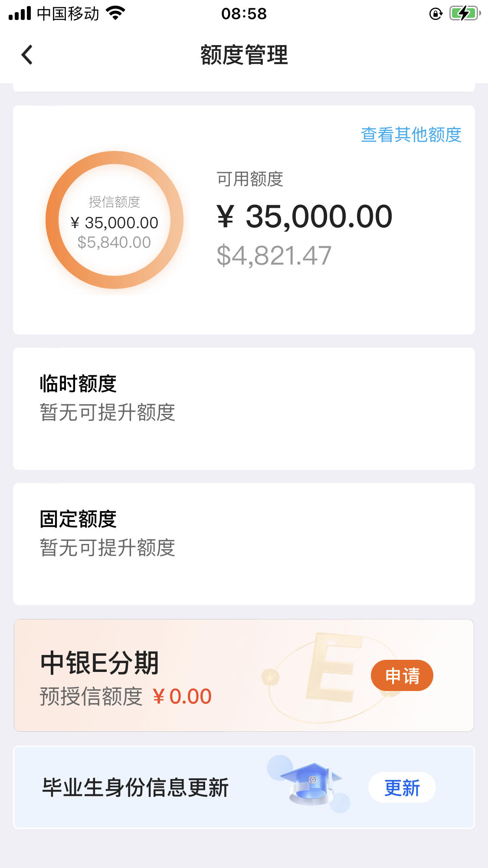The width and height of the screenshot is (488, 868).
Task: Open the 中银E分期 banner title
Action: (x=100, y=663)
